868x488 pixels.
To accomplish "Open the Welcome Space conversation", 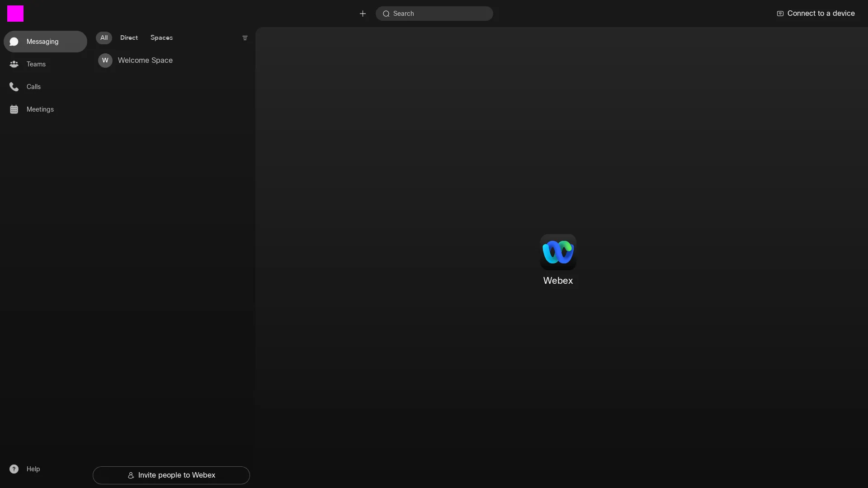I will 172,61.
